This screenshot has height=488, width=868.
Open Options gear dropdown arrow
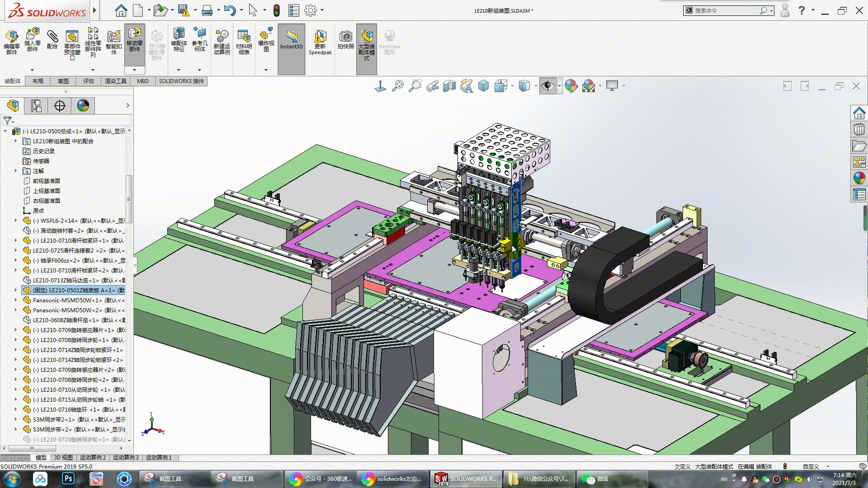(x=322, y=10)
